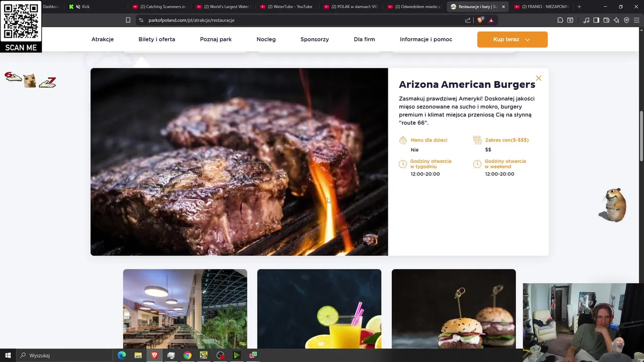Open the Brave VPN shield icon
The width and height of the screenshot is (644, 362).
pyautogui.click(x=626, y=20)
